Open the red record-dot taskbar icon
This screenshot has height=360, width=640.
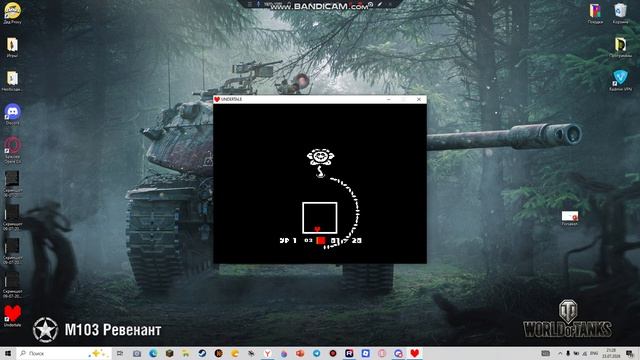click(x=333, y=353)
